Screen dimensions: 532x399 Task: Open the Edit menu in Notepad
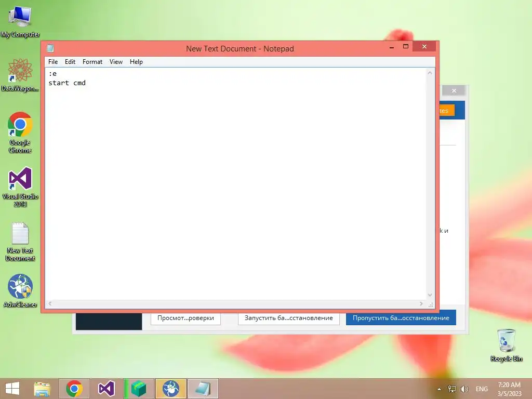coord(70,62)
